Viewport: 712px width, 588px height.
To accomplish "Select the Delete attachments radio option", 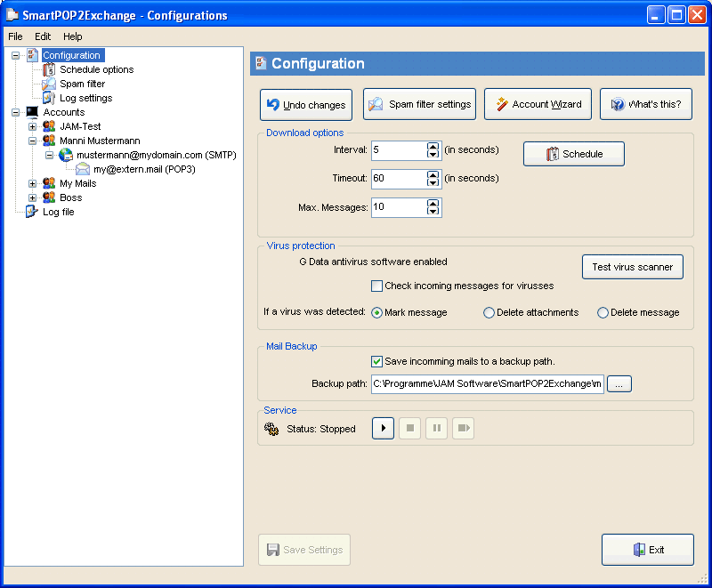I will (489, 312).
